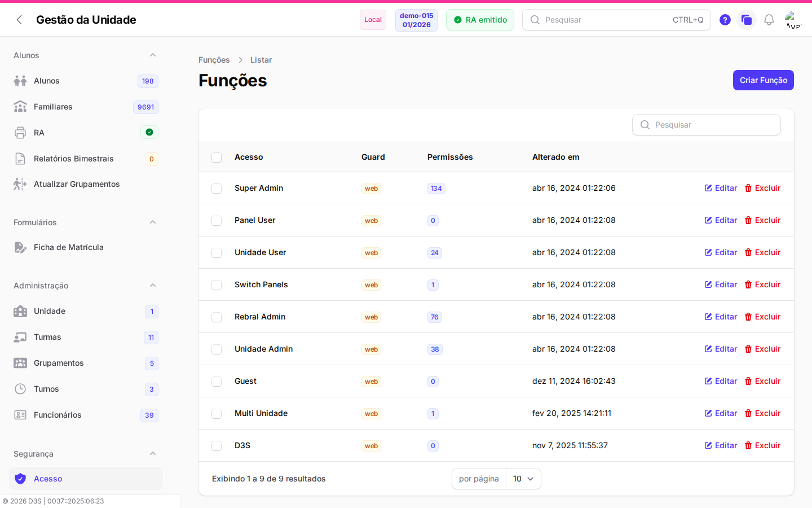Click edit pencil icon for Rebral Admin
The height and width of the screenshot is (508, 812).
pos(708,317)
